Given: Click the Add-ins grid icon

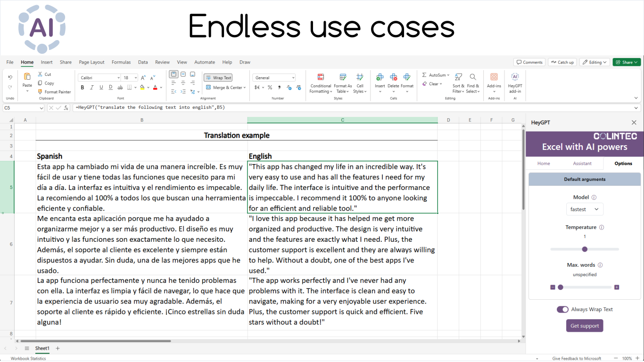Looking at the screenshot, I should pyautogui.click(x=494, y=77).
